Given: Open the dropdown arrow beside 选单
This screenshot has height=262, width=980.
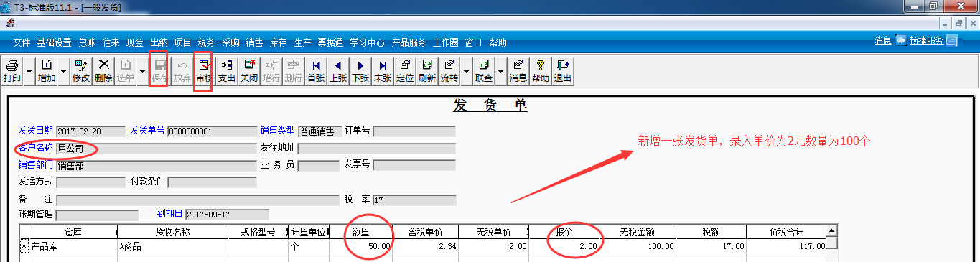Looking at the screenshot, I should (x=142, y=70).
